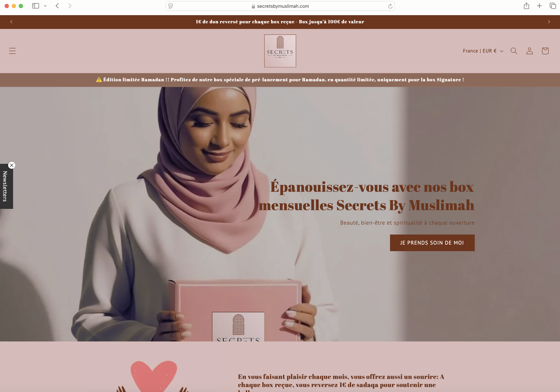The width and height of the screenshot is (560, 392).
Task: Reload the page in address bar
Action: tap(390, 6)
